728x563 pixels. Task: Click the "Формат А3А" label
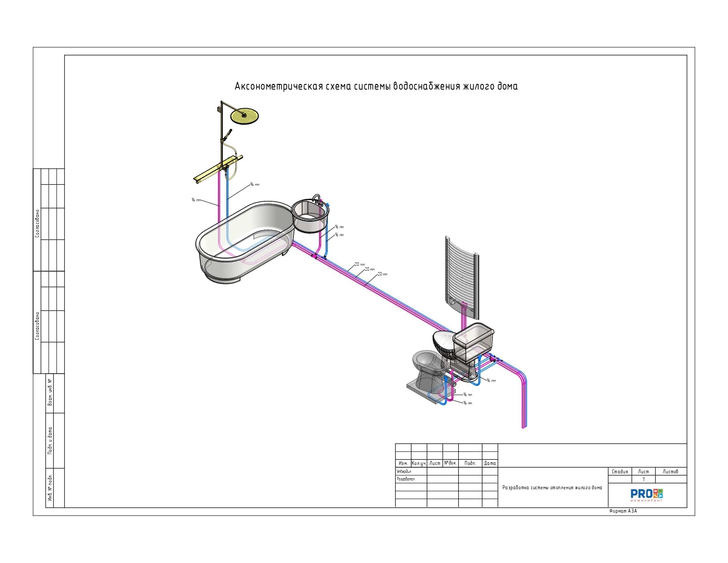point(623,511)
